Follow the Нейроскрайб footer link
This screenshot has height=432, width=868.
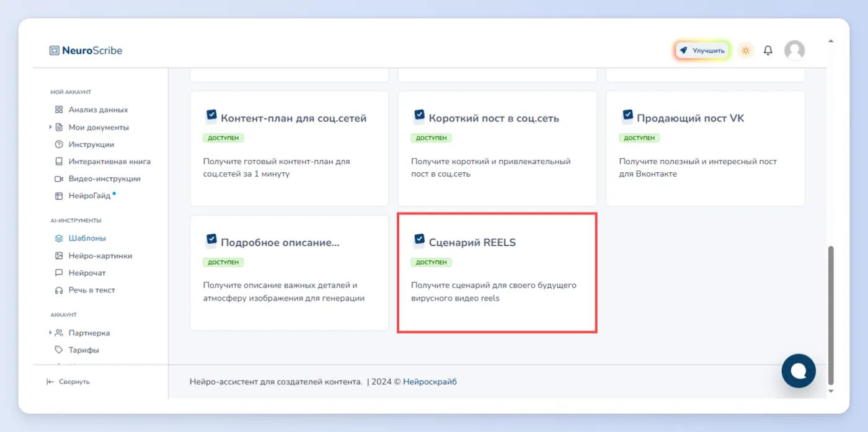pyautogui.click(x=430, y=382)
